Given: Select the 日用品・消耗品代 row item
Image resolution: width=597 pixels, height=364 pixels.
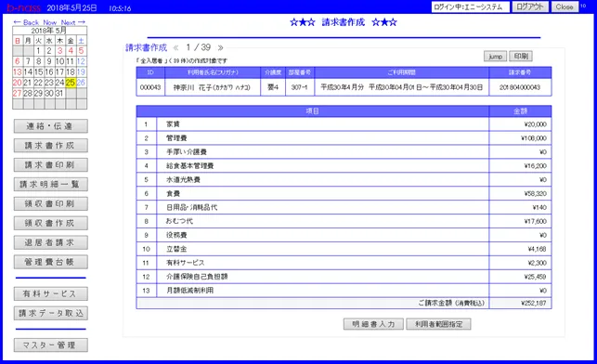Looking at the screenshot, I should click(x=323, y=207).
